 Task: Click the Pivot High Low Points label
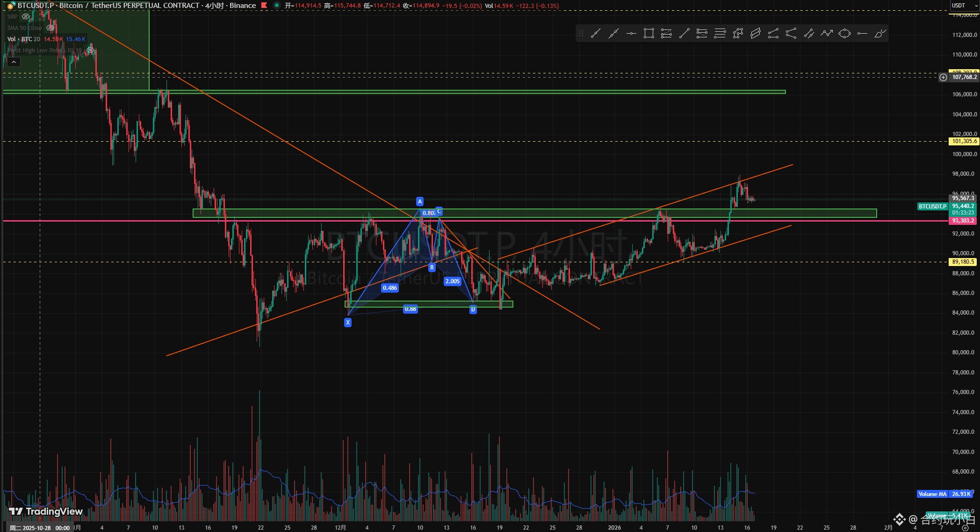(x=44, y=50)
